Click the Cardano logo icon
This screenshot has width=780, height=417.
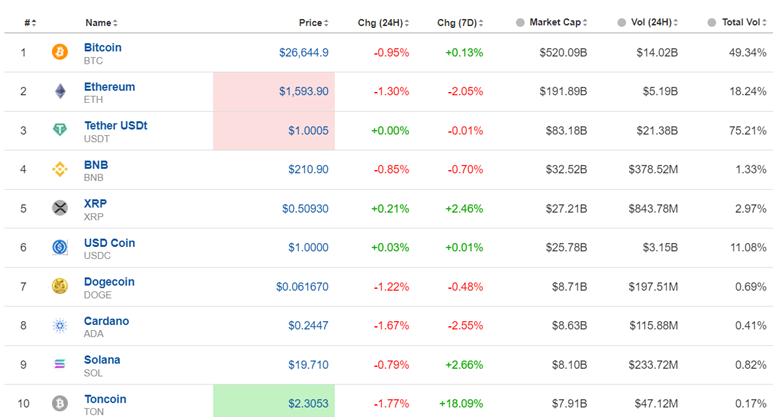point(60,325)
